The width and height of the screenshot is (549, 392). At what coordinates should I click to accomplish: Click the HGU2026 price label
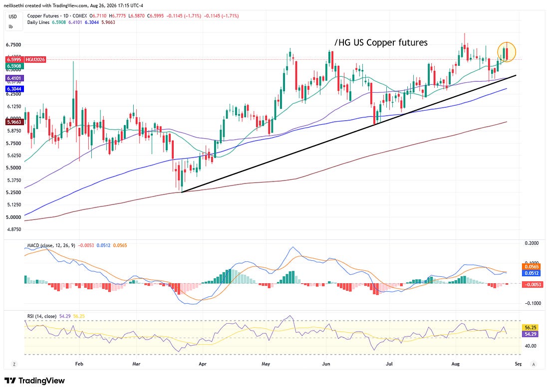[x=35, y=59]
